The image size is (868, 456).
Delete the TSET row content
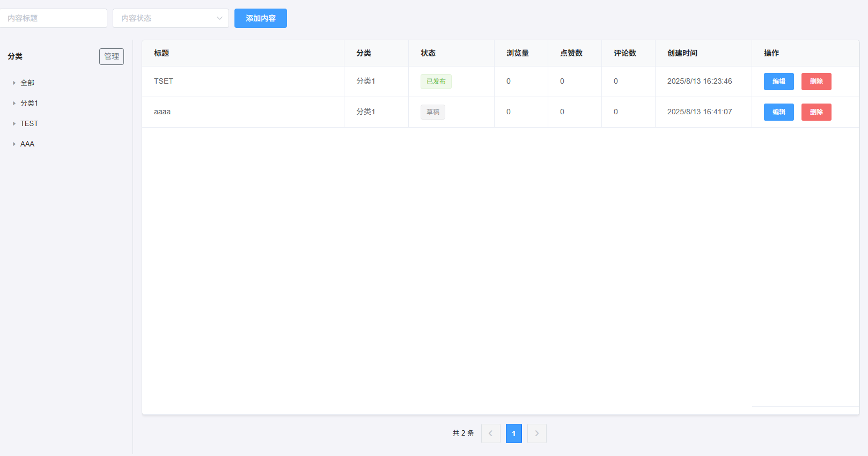(816, 82)
